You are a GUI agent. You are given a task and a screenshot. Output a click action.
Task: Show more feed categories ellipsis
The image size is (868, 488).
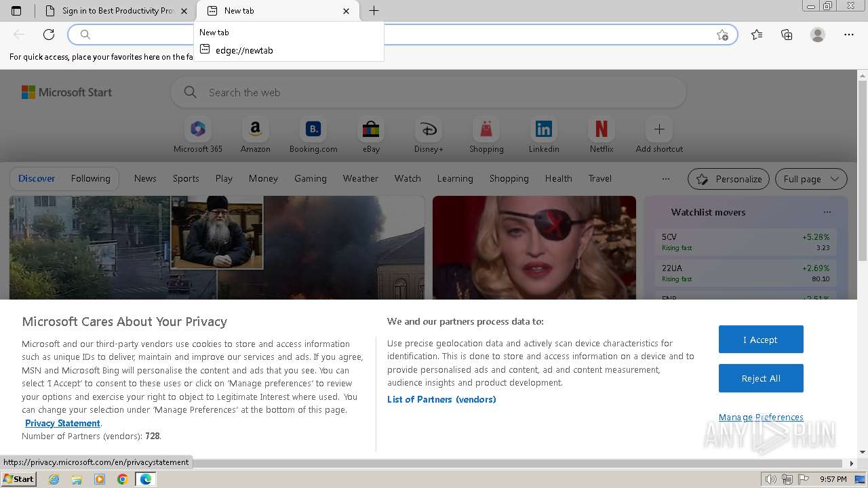[666, 179]
